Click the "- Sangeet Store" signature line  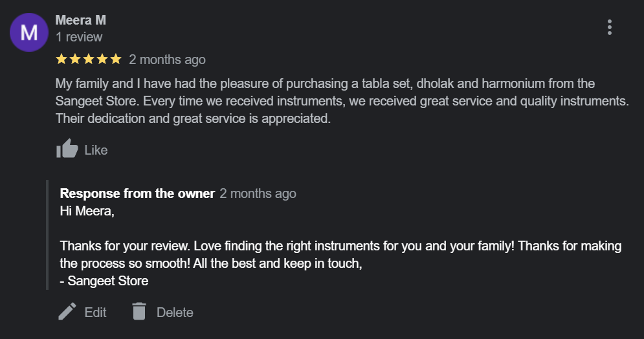104,281
